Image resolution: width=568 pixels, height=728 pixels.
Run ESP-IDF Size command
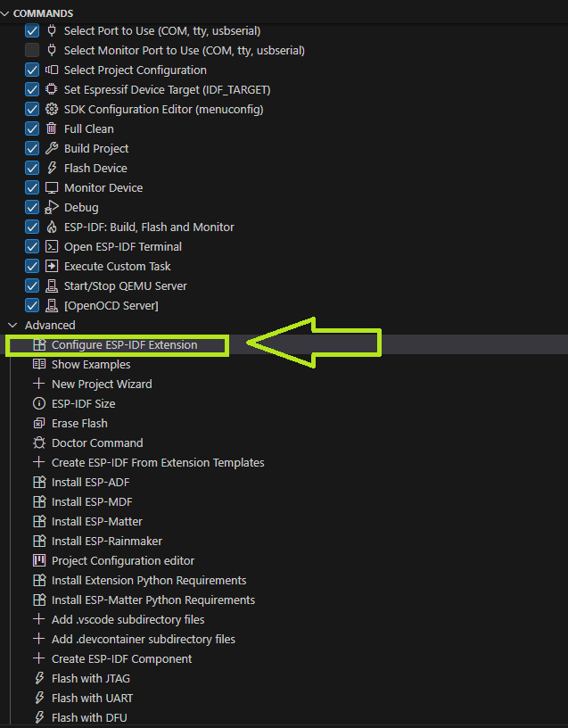pos(84,403)
